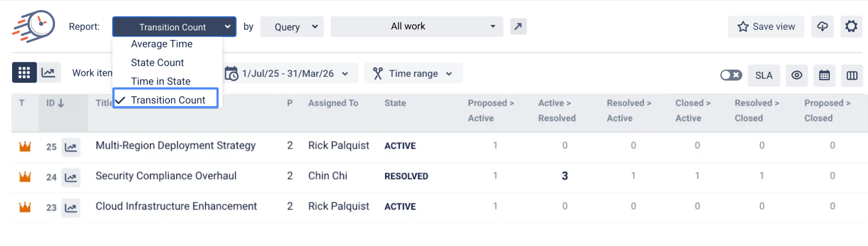Sort by the ID column header
The height and width of the screenshot is (246, 868).
55,103
